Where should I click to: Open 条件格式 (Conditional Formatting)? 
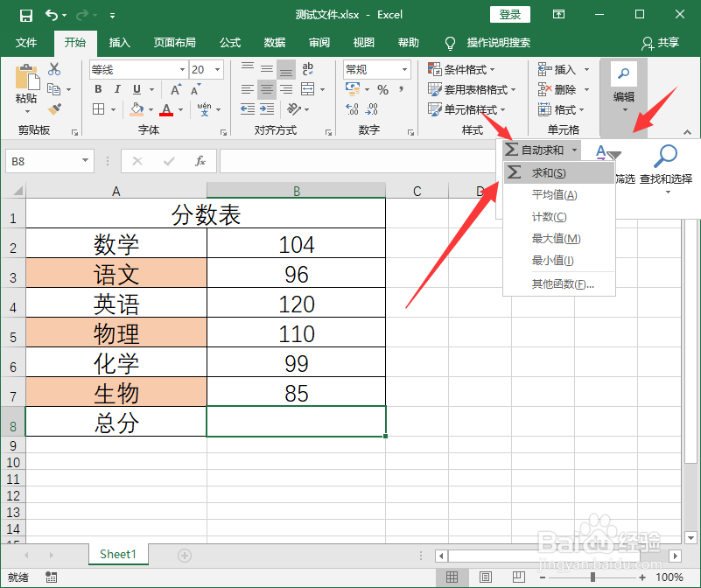coord(466,69)
